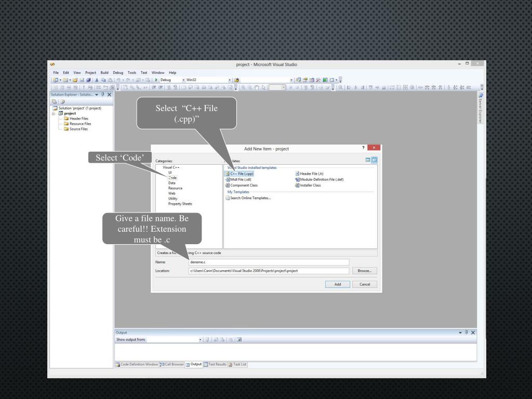Click Search Online Templates...

(x=248, y=198)
